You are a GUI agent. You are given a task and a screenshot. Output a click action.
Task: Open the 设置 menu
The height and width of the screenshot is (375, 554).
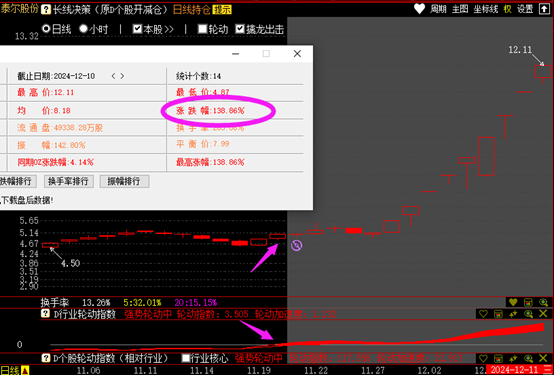click(525, 9)
